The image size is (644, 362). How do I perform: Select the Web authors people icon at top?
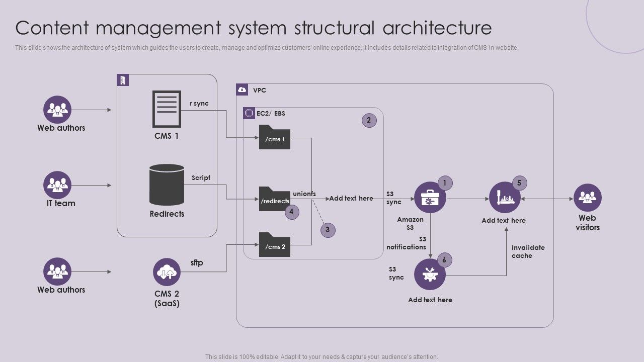[x=57, y=110]
